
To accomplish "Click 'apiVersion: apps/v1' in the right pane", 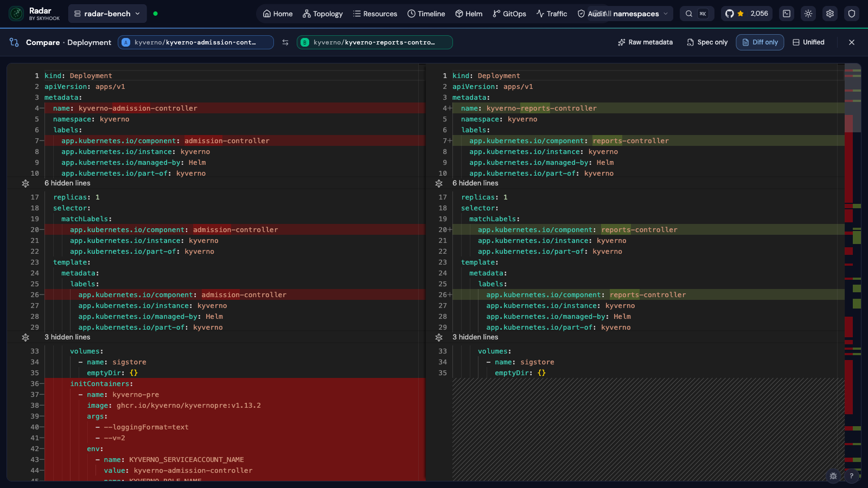I will pyautogui.click(x=493, y=87).
